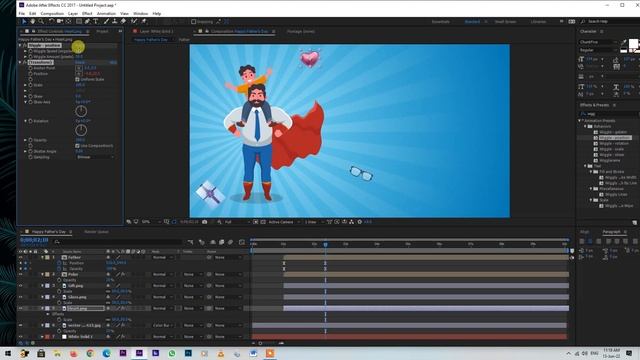Hide the Glass.png layer eye toggle
The image size is (640, 360).
pos(20,297)
